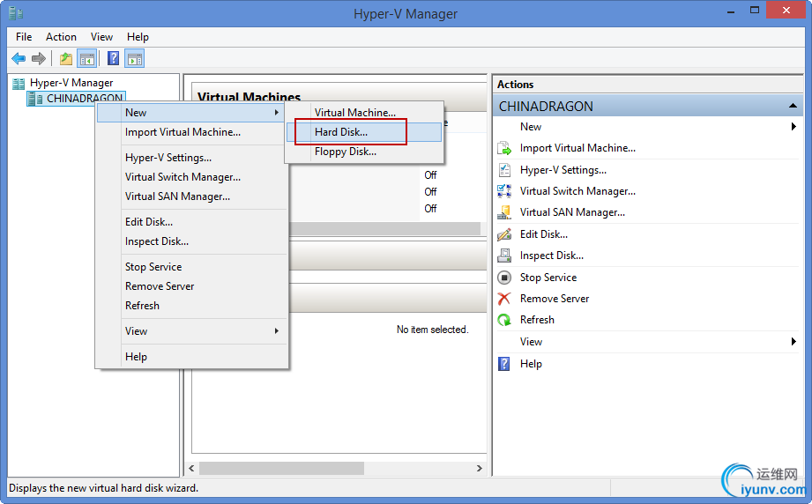Click Inspect Disk... link in Actions pane

point(552,256)
